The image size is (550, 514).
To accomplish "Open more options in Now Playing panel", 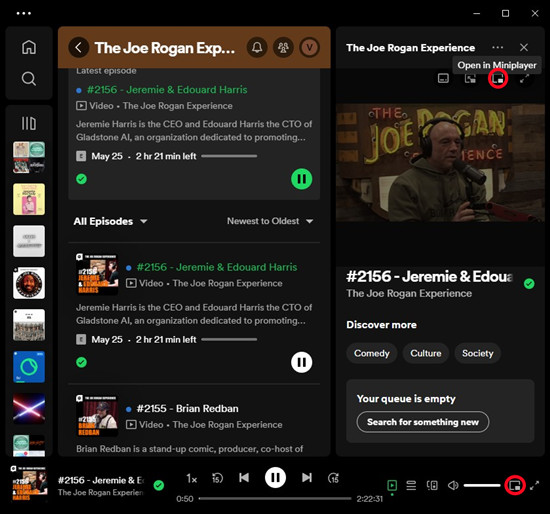I will [x=497, y=47].
